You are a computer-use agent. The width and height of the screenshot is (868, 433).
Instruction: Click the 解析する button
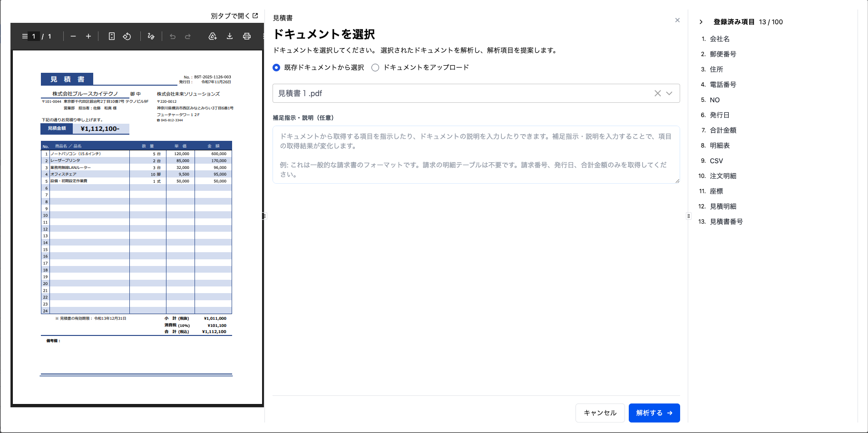pyautogui.click(x=654, y=413)
